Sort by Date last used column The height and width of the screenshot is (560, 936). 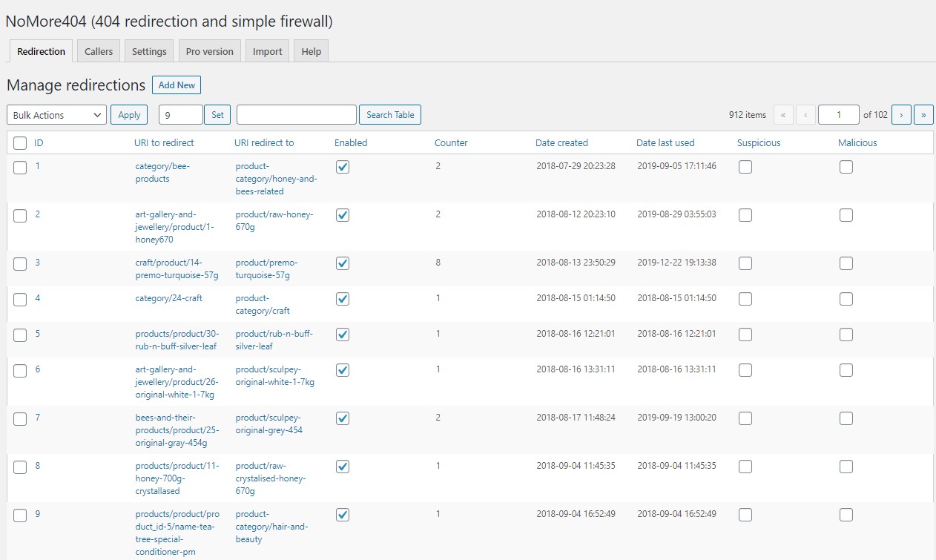[x=665, y=143]
